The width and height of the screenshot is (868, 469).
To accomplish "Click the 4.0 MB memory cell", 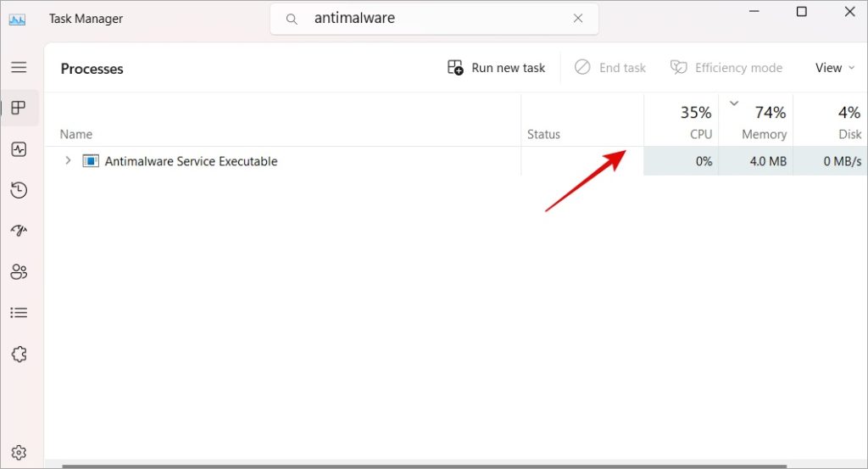I will click(756, 161).
